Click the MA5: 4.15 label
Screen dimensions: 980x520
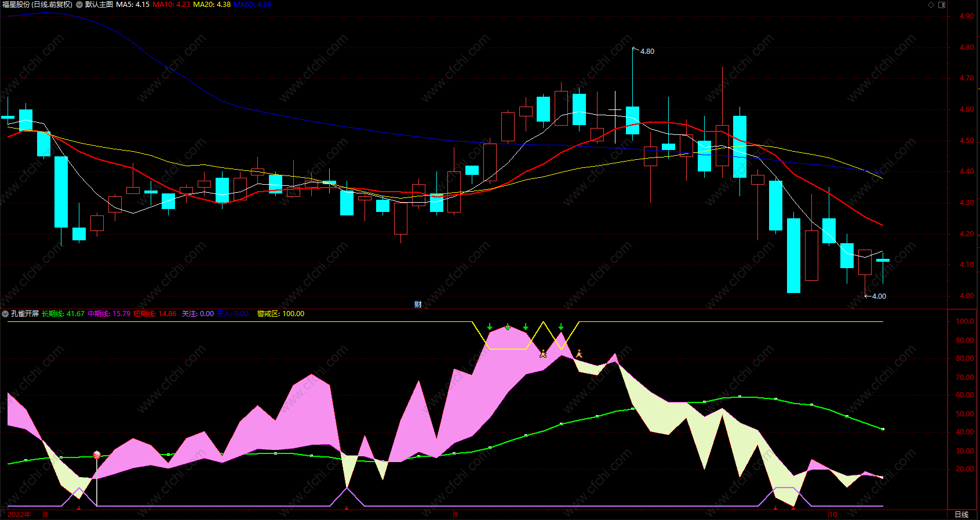coord(133,5)
